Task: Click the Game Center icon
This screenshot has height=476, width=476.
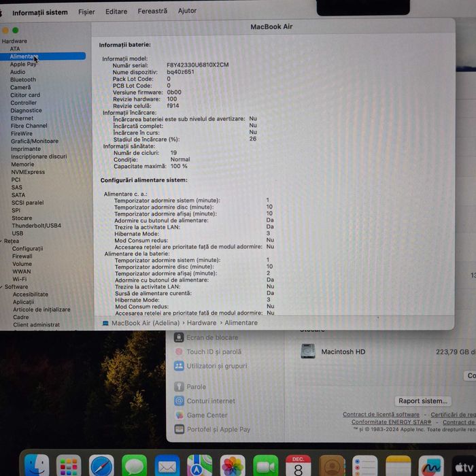Action: pyautogui.click(x=179, y=415)
